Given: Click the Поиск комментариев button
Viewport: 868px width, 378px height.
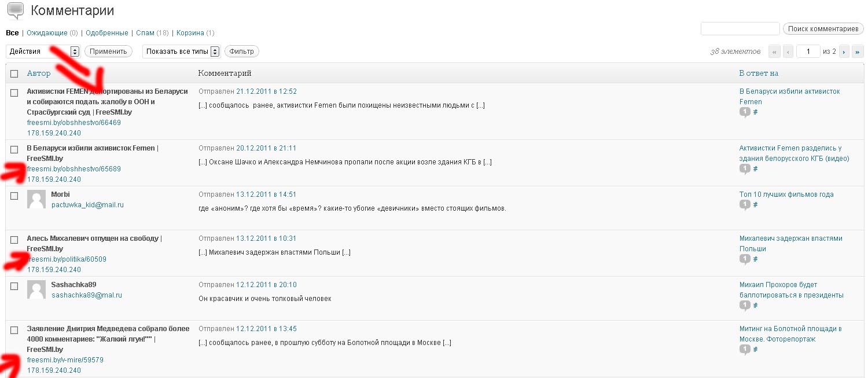Looking at the screenshot, I should tap(823, 29).
